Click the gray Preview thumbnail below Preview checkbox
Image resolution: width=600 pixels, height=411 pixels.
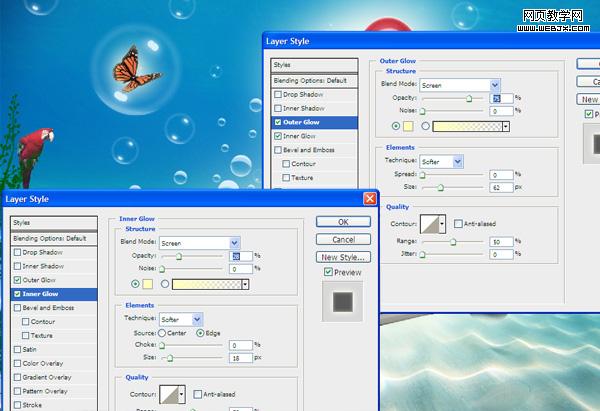(343, 301)
